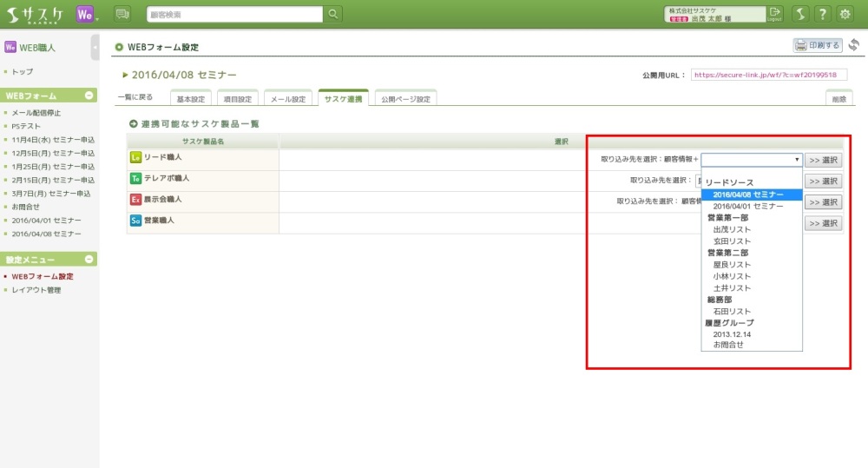
Task: Click the 選択 button for リード職人
Action: tap(823, 160)
